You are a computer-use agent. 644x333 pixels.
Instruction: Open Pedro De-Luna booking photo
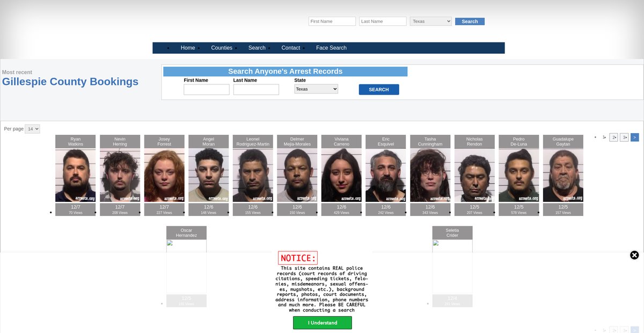tap(519, 176)
